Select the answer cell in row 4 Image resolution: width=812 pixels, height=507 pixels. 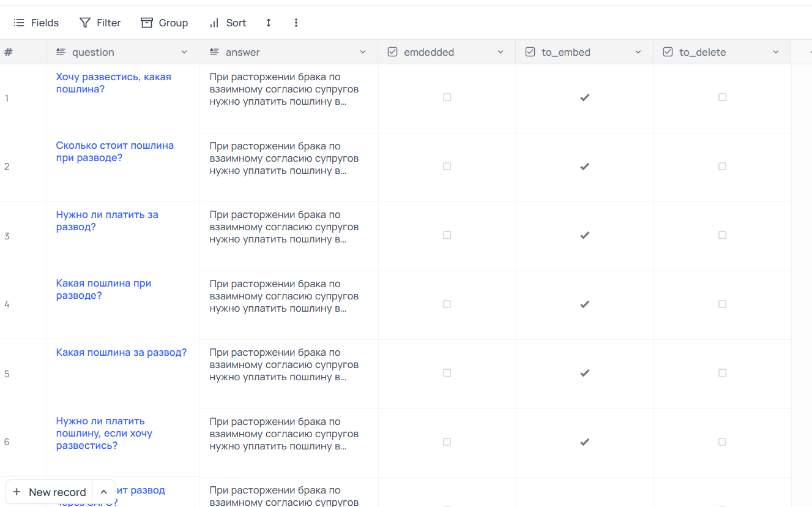coord(288,304)
